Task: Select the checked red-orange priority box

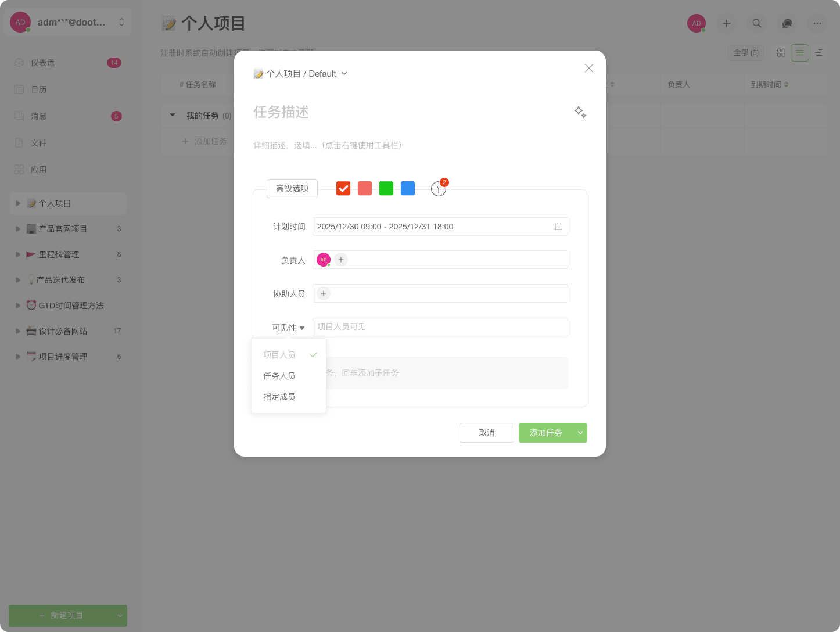Action: [343, 188]
